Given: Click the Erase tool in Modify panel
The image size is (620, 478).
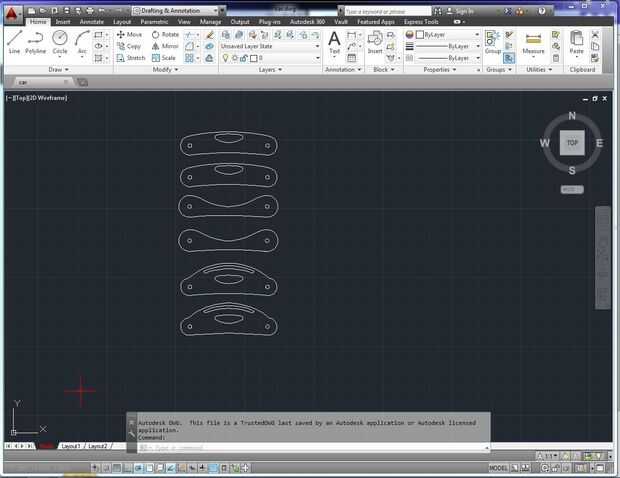Looking at the screenshot, I should [x=210, y=35].
